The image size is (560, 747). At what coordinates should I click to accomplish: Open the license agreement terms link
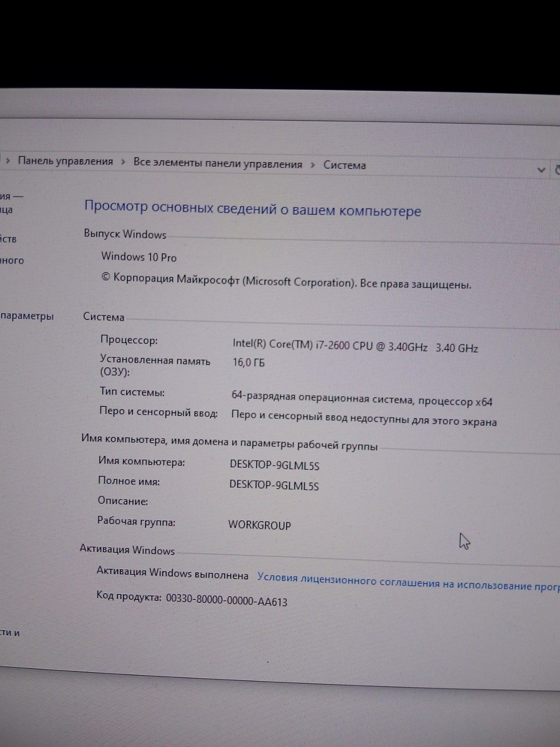coord(408,582)
